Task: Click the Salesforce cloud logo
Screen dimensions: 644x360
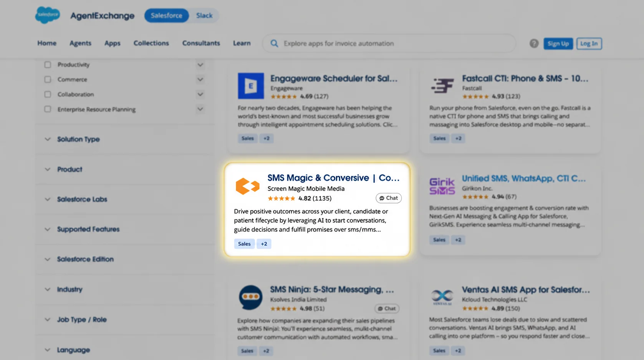Action: point(48,15)
